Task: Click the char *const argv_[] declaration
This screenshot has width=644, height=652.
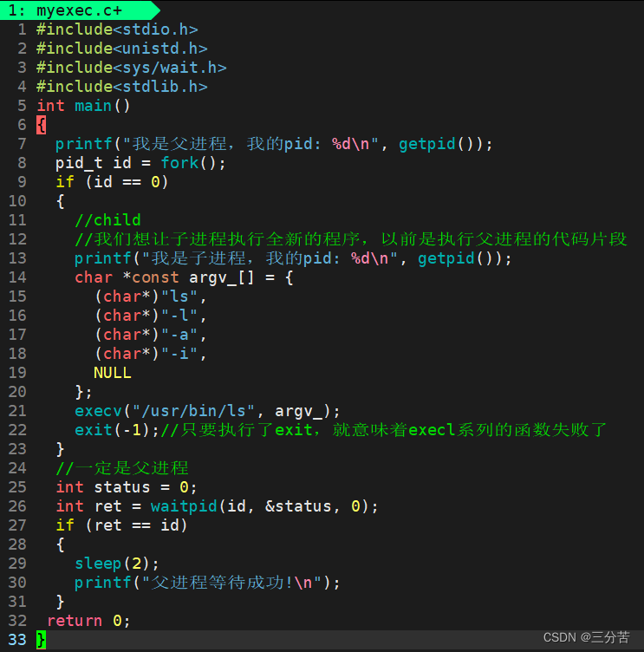Action: pyautogui.click(x=184, y=277)
